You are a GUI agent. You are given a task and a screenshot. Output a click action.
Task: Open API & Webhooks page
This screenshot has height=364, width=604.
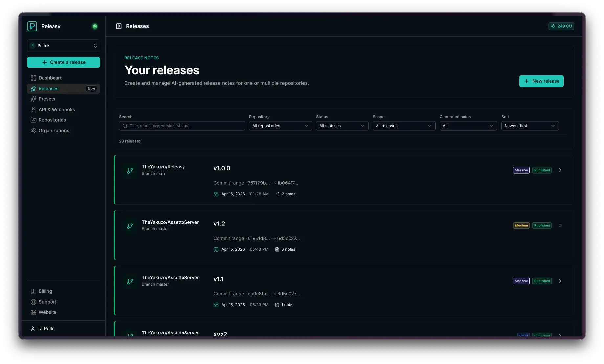click(x=63, y=110)
